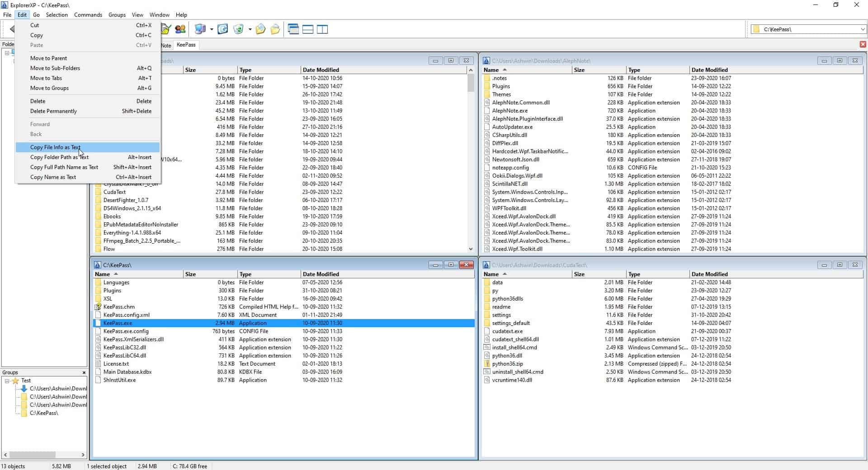Image resolution: width=868 pixels, height=470 pixels.
Task: Select 'AutoUpdater.exe' in AlephNote pane
Action: coord(673,127)
